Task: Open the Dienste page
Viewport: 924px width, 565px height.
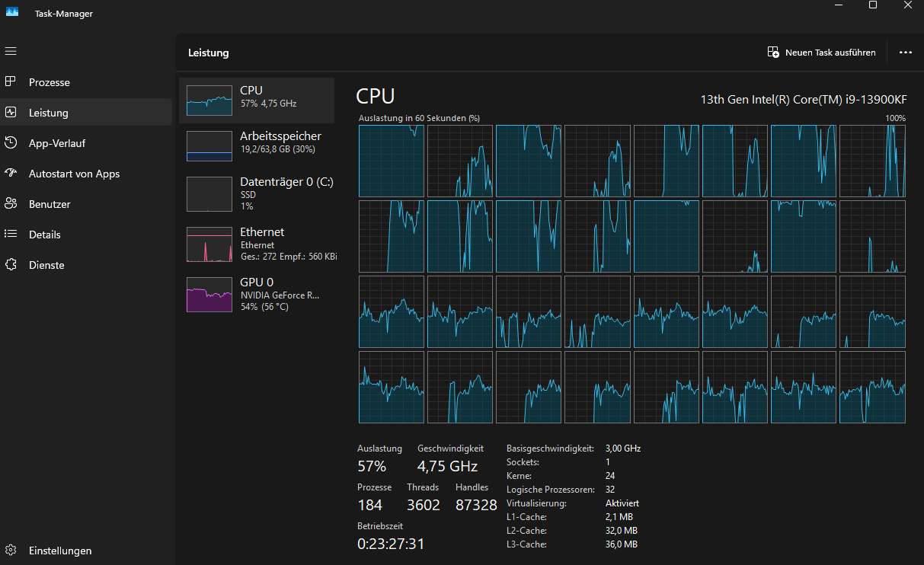Action: (x=86, y=265)
